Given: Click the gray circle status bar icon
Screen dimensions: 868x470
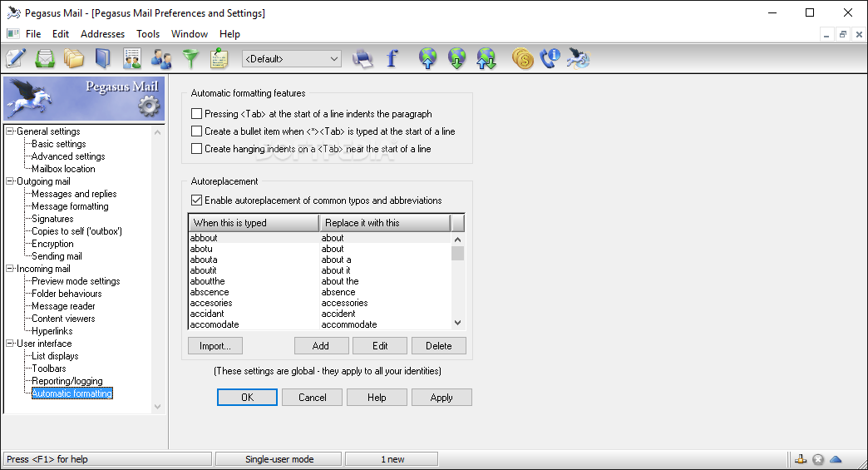Looking at the screenshot, I should point(818,459).
